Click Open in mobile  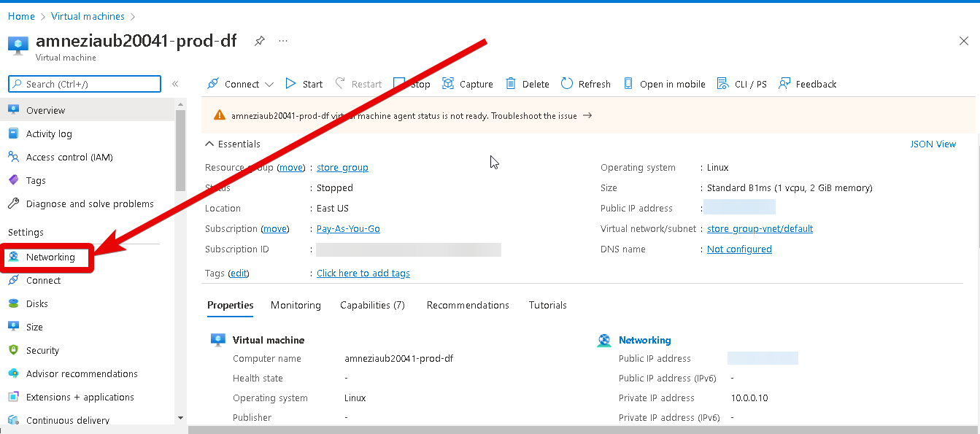point(664,84)
